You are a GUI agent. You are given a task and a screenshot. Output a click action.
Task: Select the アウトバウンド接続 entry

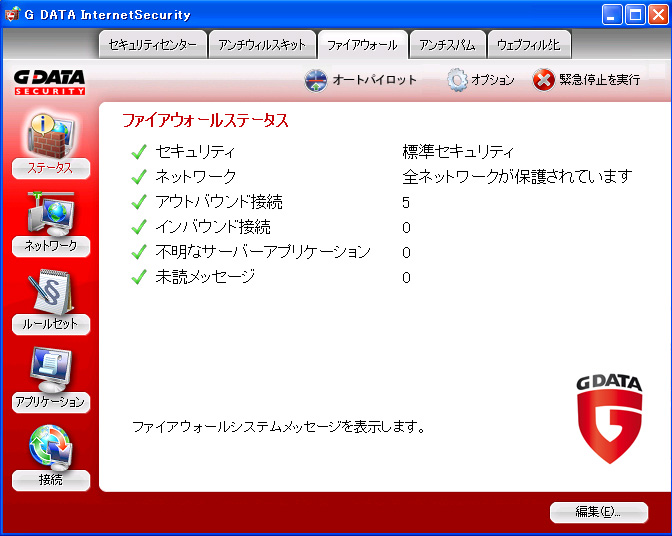click(219, 202)
